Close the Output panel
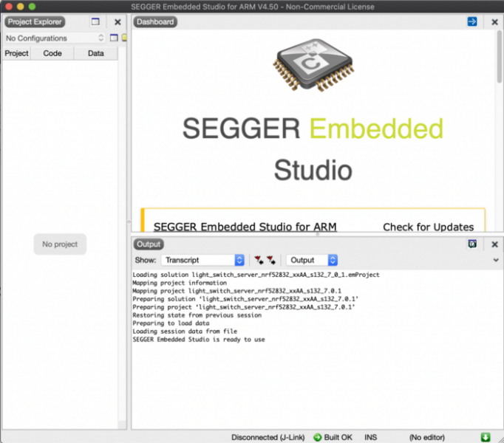The image size is (504, 443). click(494, 244)
